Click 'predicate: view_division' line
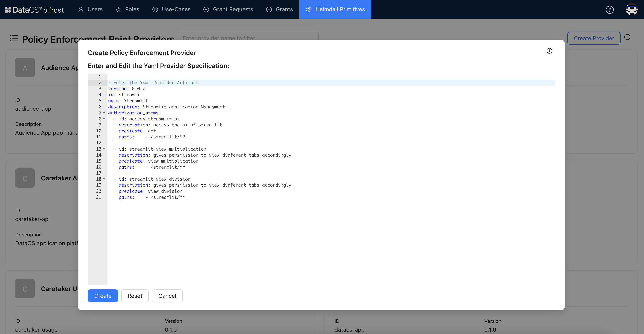 tap(150, 191)
